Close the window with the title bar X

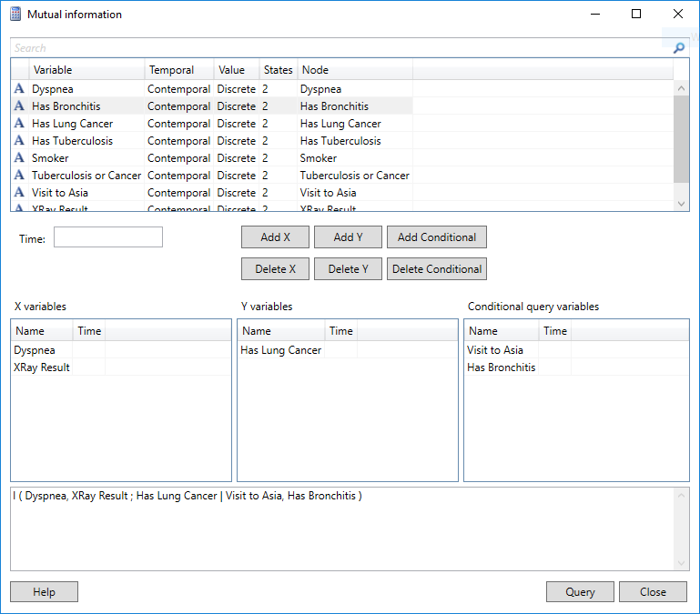pyautogui.click(x=677, y=14)
